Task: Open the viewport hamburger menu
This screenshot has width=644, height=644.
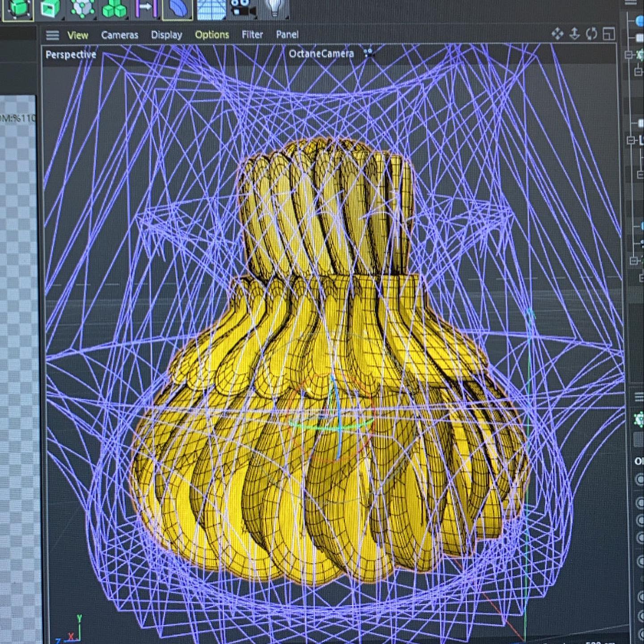Action: click(x=52, y=35)
